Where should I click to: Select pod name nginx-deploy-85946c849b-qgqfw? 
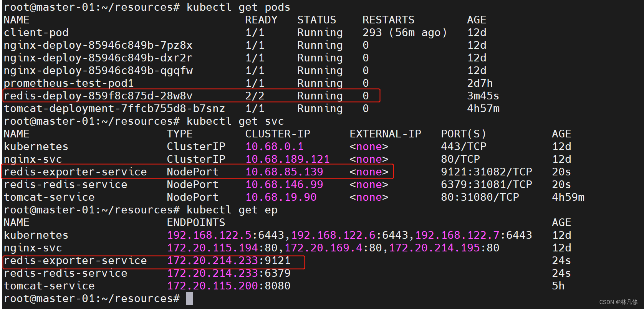tap(98, 71)
